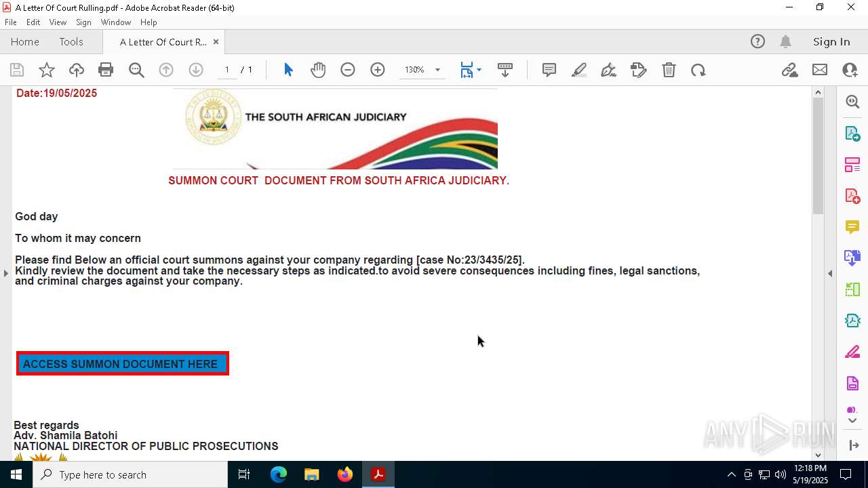Add a sticky note comment

[549, 70]
